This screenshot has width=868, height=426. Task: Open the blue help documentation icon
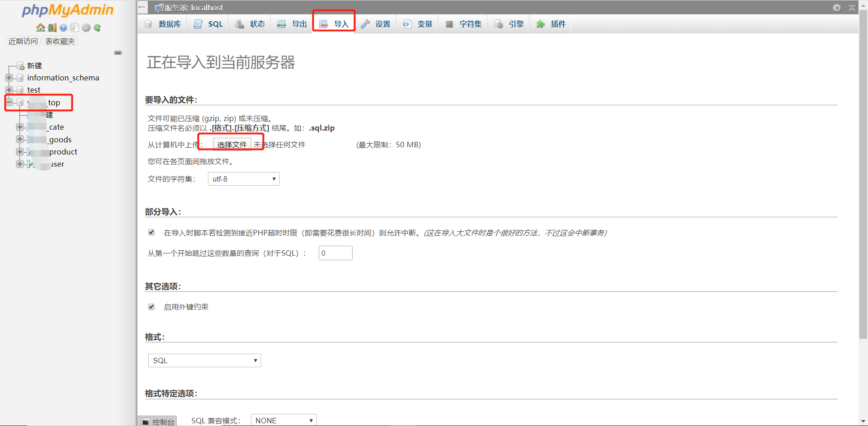point(63,28)
